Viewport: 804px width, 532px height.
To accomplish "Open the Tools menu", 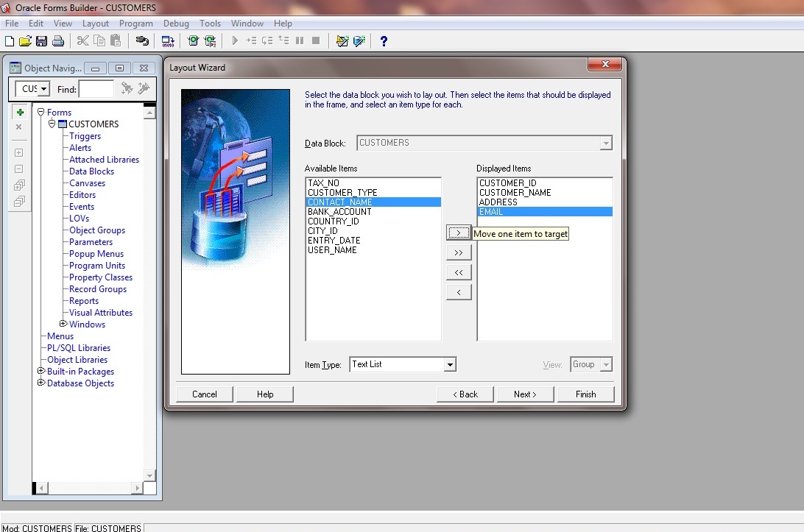I will coord(211,24).
